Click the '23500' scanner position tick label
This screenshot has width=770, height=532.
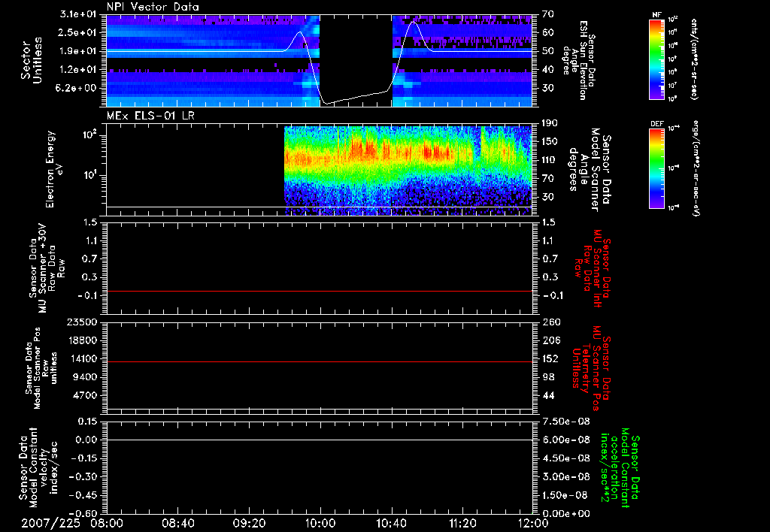coord(81,322)
